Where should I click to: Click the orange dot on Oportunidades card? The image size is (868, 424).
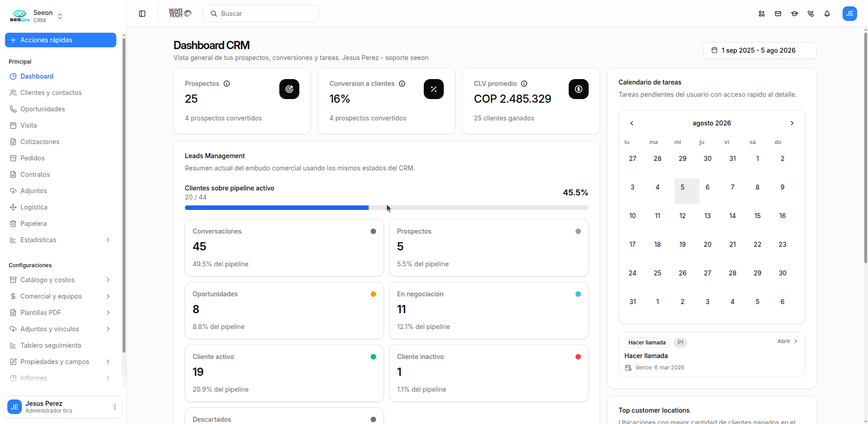[373, 294]
